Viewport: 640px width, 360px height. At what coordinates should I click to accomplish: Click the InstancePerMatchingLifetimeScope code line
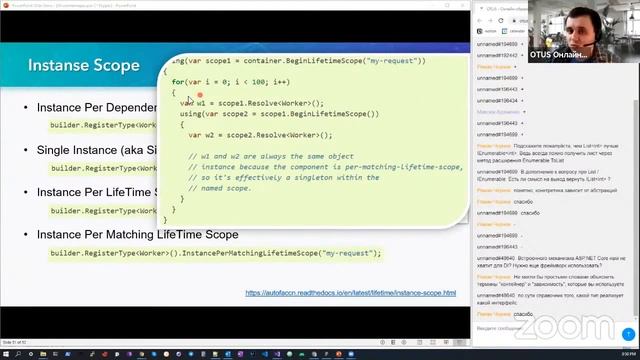216,253
